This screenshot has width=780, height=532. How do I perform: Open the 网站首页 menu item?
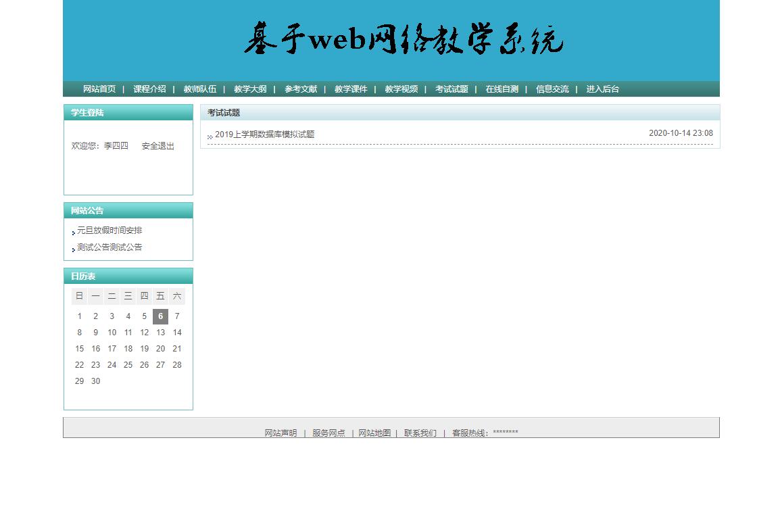99,89
